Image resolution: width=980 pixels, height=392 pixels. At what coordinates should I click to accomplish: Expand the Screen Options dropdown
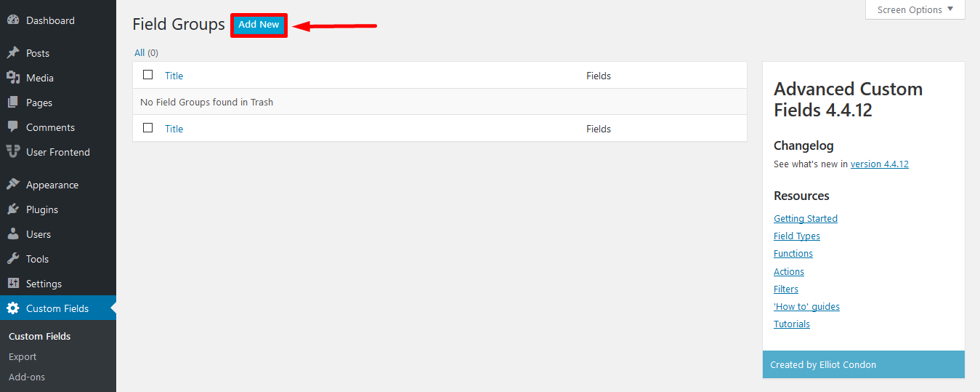(x=915, y=10)
